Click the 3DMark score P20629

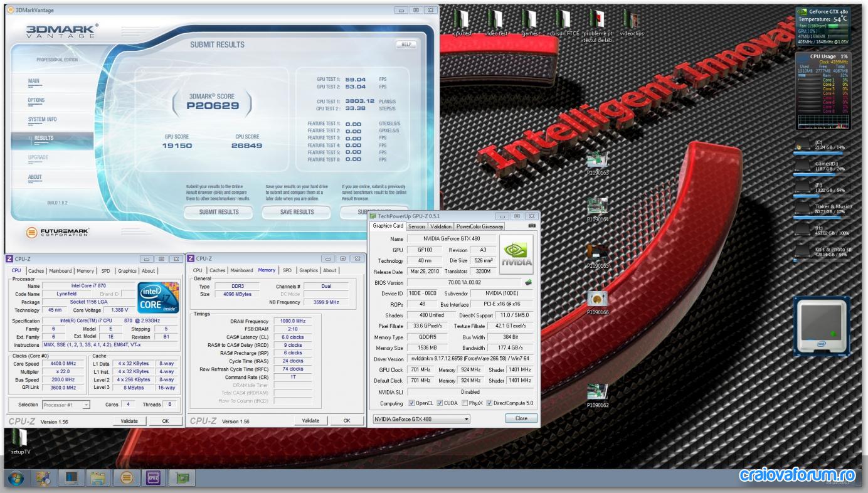[213, 105]
